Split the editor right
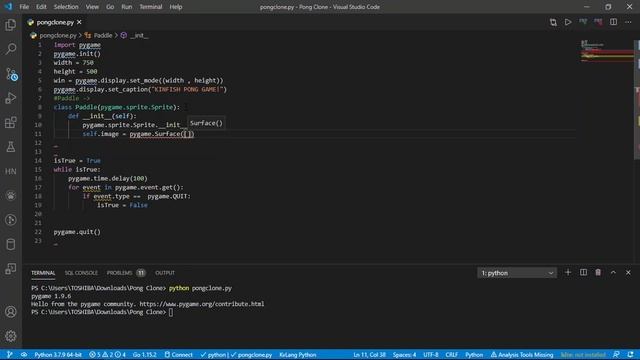The width and height of the screenshot is (640, 360). pyautogui.click(x=613, y=22)
